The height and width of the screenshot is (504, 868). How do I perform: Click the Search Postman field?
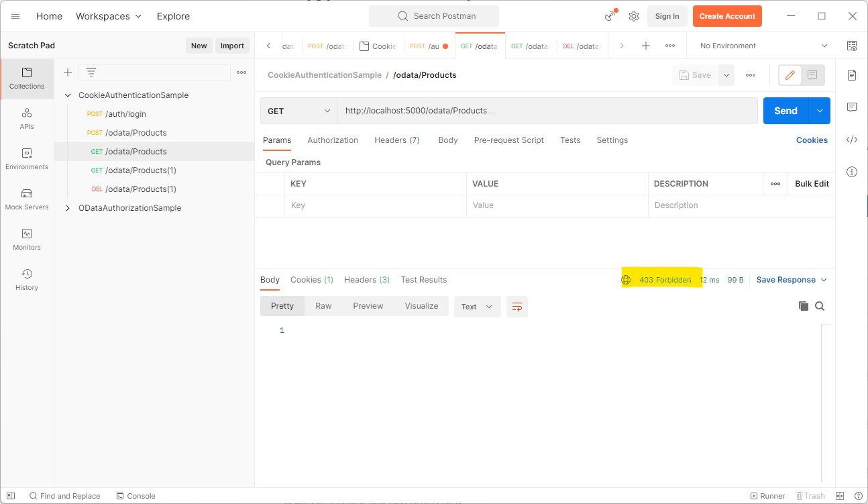tap(434, 16)
